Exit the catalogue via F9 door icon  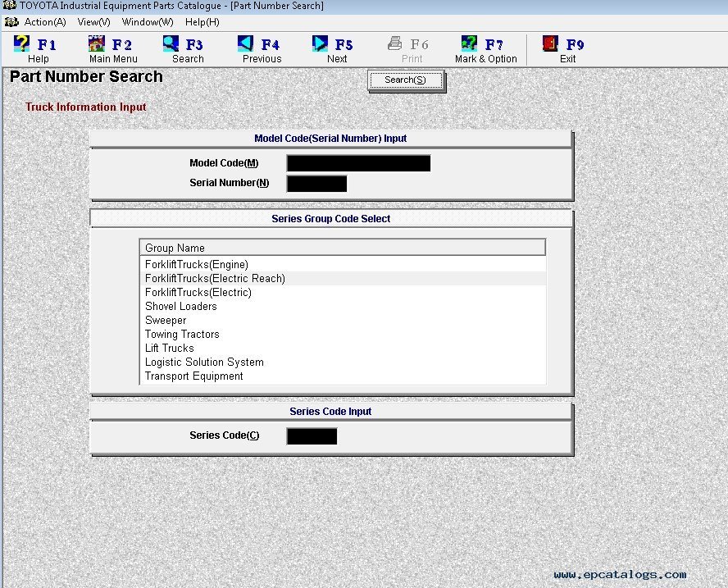550,43
